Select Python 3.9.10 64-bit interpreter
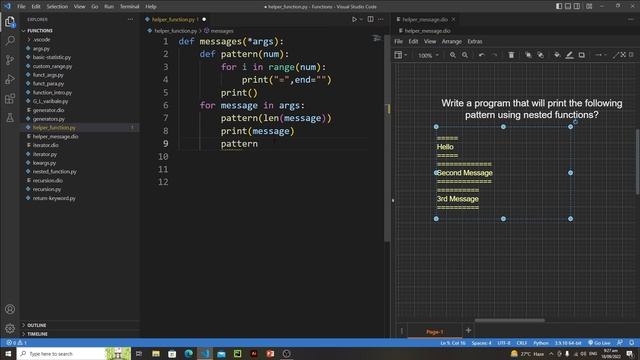 [x=568, y=343]
